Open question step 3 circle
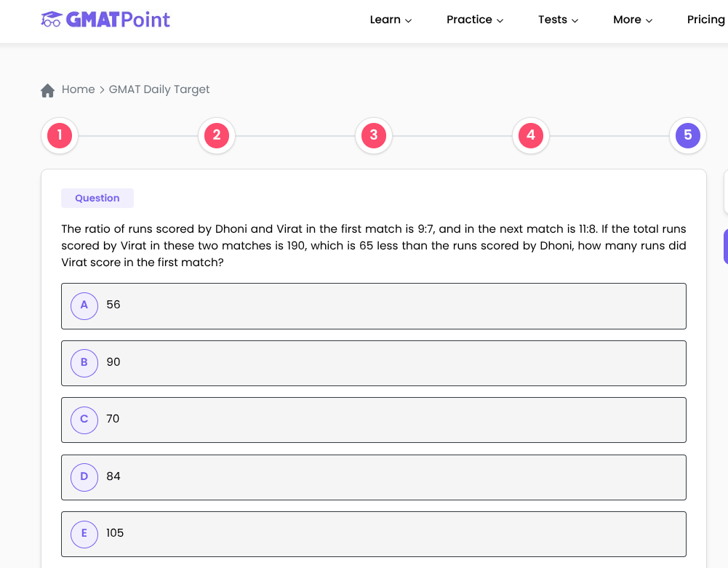Screen dimensions: 728x568 click(374, 135)
